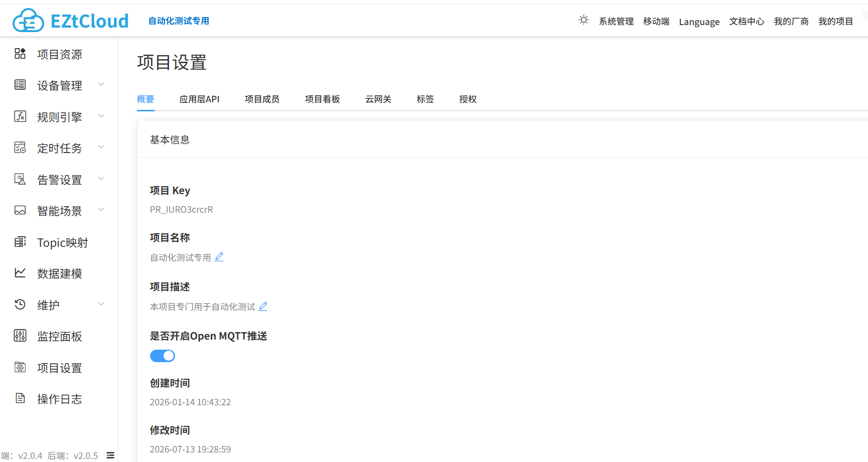The height and width of the screenshot is (462, 868).
Task: Open the Language menu
Action: click(x=699, y=22)
